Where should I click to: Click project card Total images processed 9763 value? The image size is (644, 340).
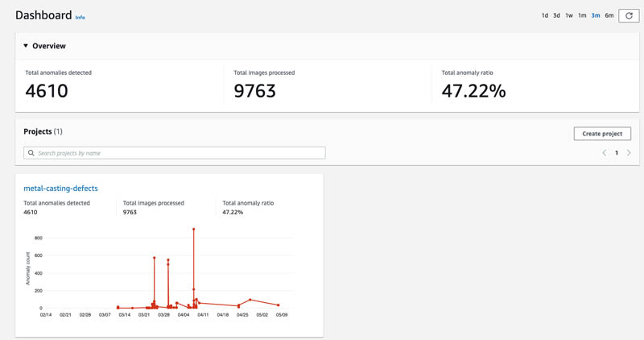130,212
